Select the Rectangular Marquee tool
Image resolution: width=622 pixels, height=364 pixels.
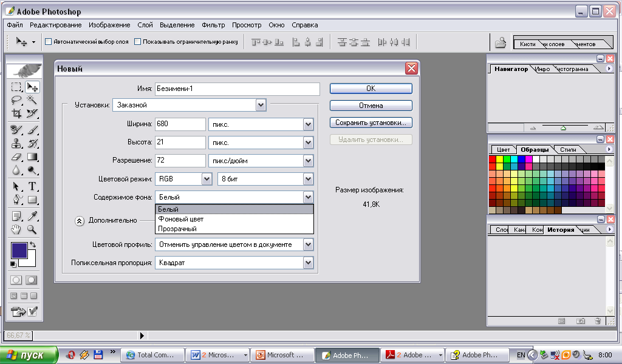(x=16, y=87)
